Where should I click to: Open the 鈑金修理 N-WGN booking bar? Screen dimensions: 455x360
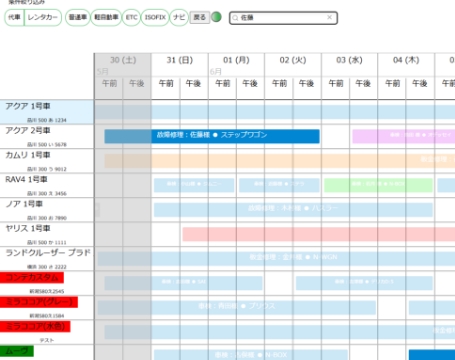click(276, 259)
